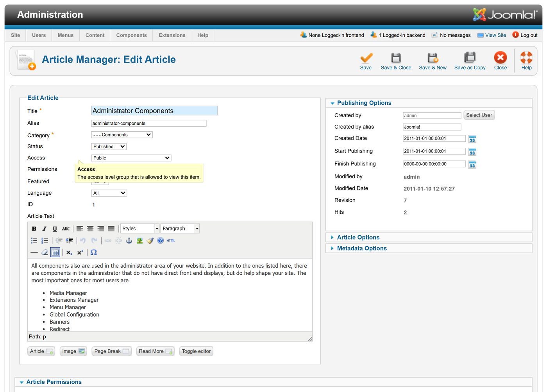Increase indent of paragraph
This screenshot has height=392, width=547.
[70, 240]
